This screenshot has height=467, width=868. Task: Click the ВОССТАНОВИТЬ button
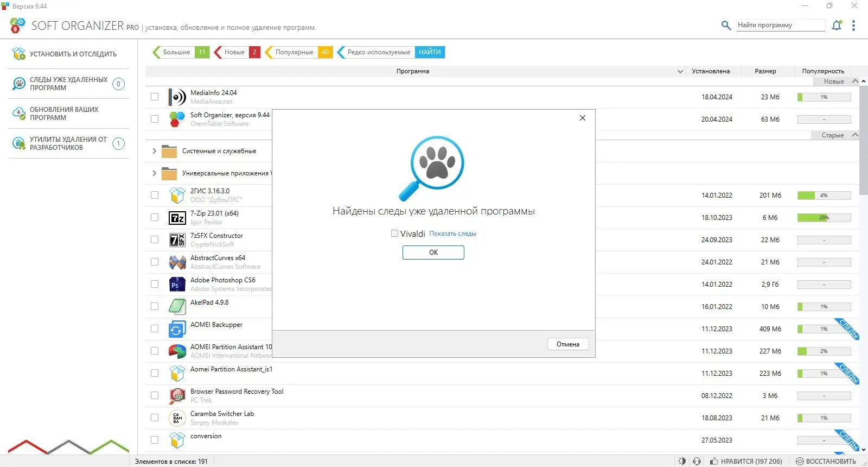826,461
